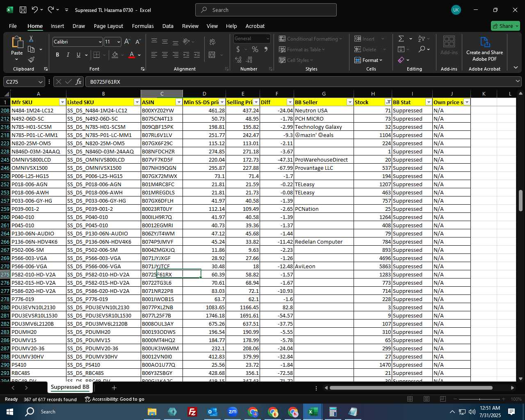The image size is (525, 420).
Task: Switch to the Data tab
Action: 168,26
